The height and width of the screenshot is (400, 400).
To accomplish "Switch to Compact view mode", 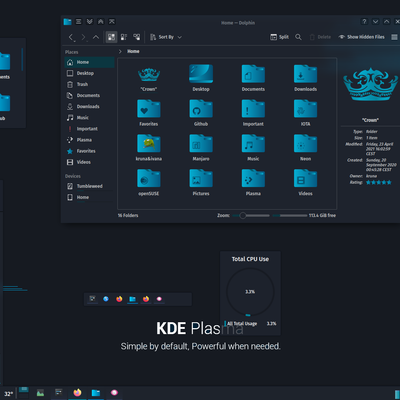I will [x=124, y=37].
